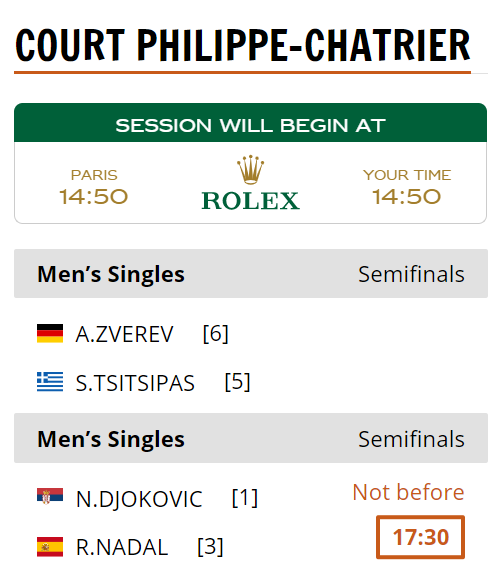Click the Greek flag icon beside S.Tsitsipas

click(x=50, y=381)
